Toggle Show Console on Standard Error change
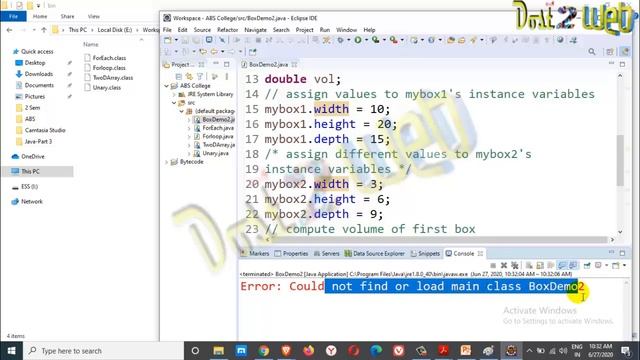The image size is (640, 360). 573,265
